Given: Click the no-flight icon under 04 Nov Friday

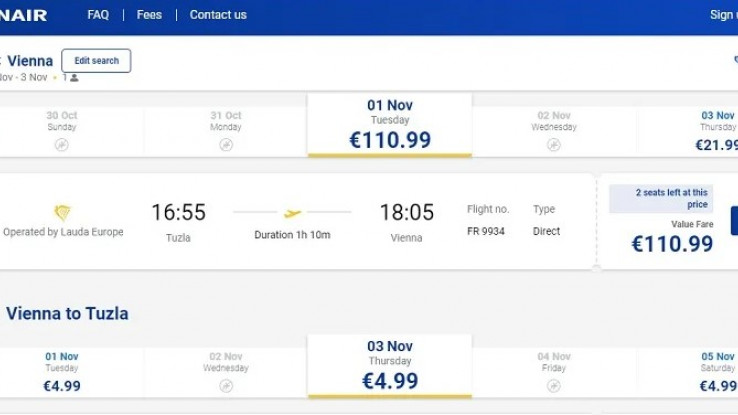Looking at the screenshot, I should 554,386.
